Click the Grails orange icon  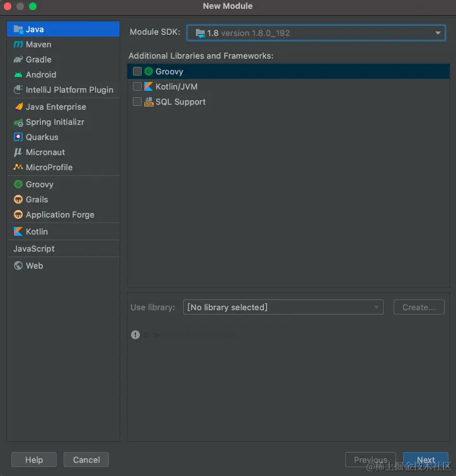18,199
